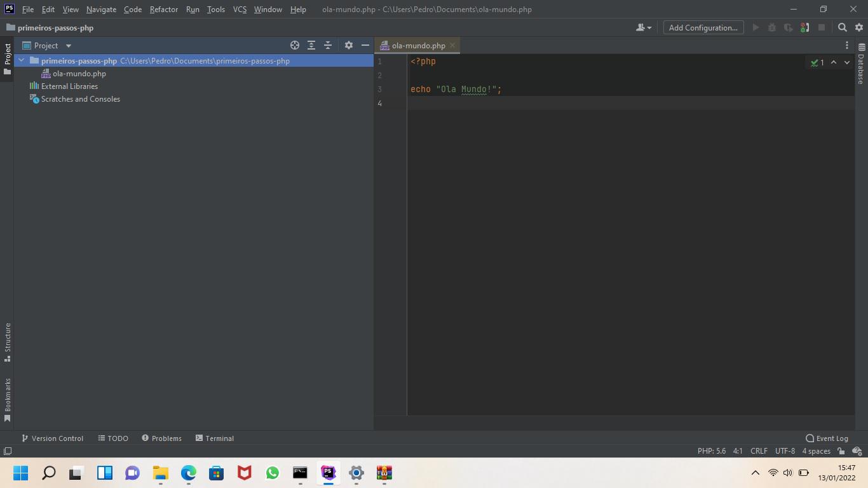Open the File menu
The image size is (868, 488).
pos(28,10)
